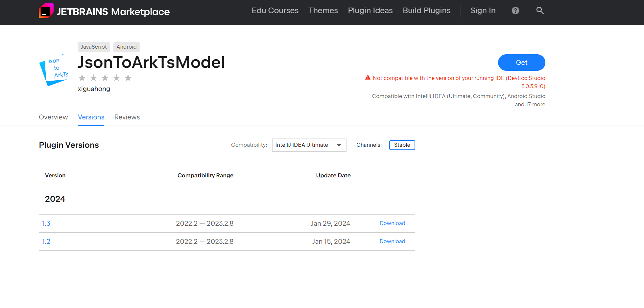
Task: Click the second rating star
Action: [94, 78]
